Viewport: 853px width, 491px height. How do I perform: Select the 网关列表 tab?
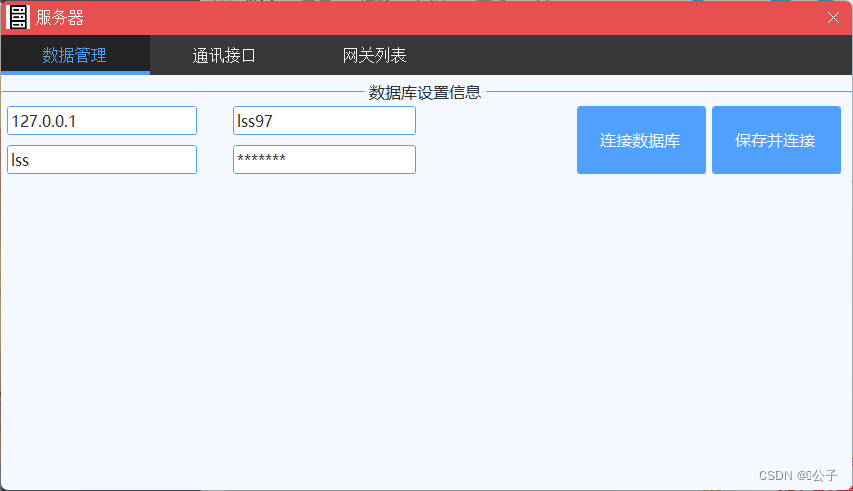(374, 55)
